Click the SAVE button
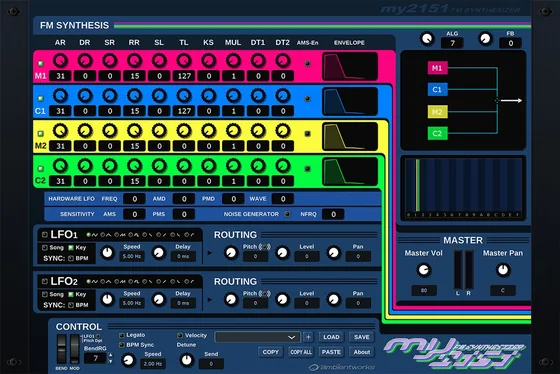This screenshot has width=560, height=374. 361,337
